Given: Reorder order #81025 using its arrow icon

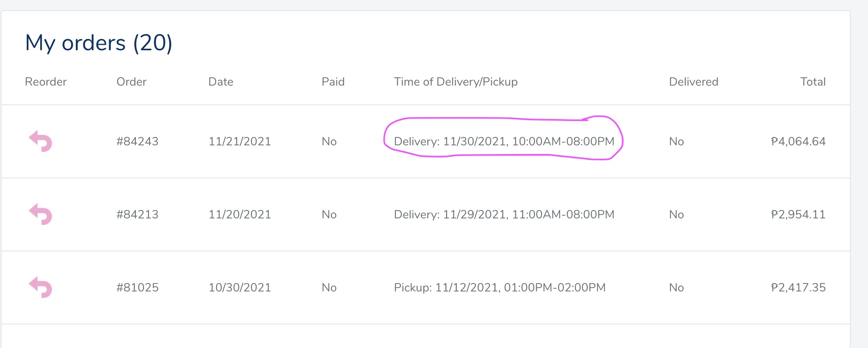Looking at the screenshot, I should point(40,287).
